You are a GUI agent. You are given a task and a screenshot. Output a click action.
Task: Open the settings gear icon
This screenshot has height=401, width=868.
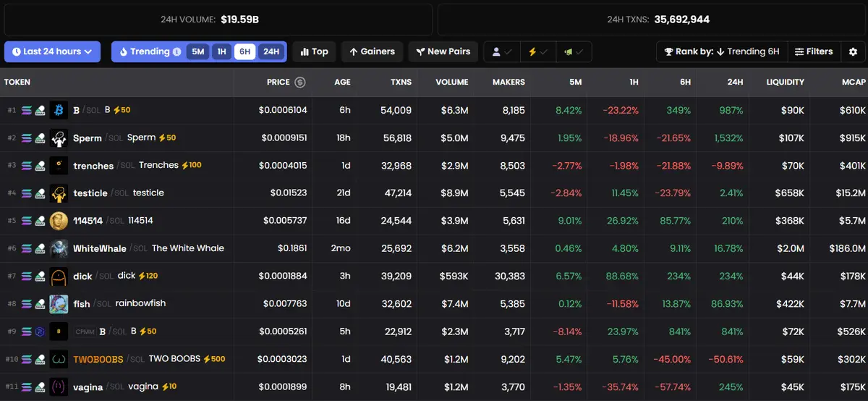(x=853, y=51)
